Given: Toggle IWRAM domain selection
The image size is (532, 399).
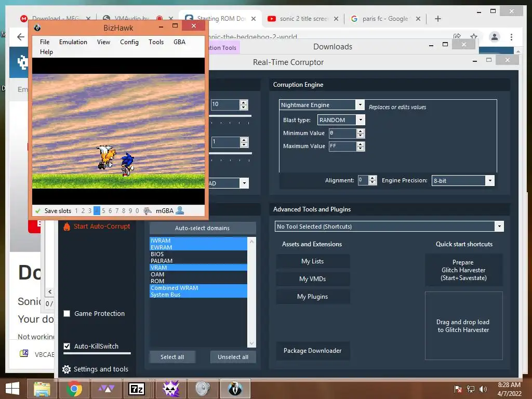Looking at the screenshot, I should pyautogui.click(x=198, y=241).
